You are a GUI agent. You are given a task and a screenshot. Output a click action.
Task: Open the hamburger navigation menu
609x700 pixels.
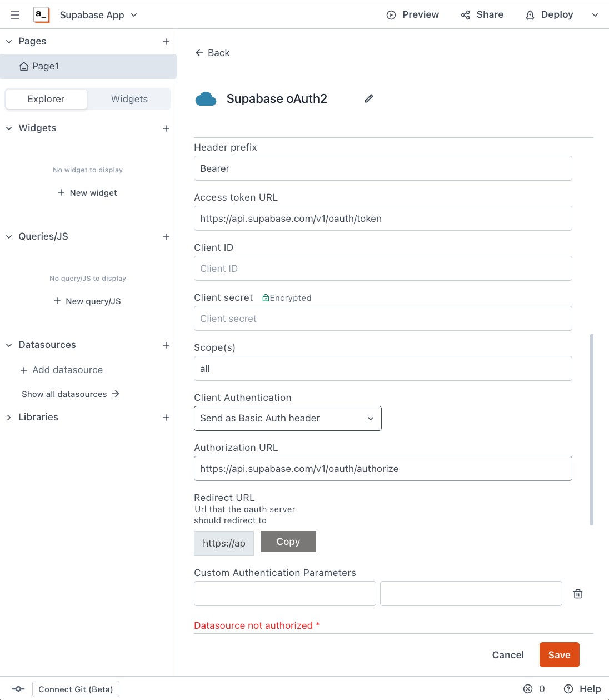(x=14, y=14)
